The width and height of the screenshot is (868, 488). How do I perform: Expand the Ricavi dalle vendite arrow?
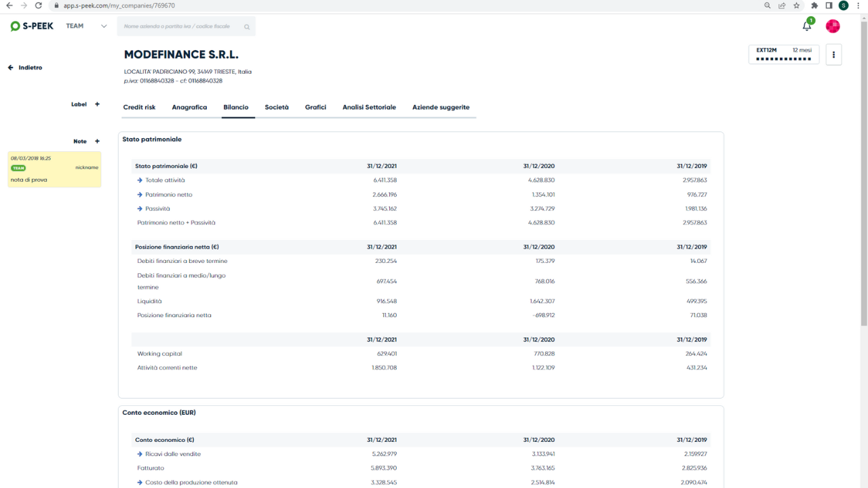(x=140, y=454)
